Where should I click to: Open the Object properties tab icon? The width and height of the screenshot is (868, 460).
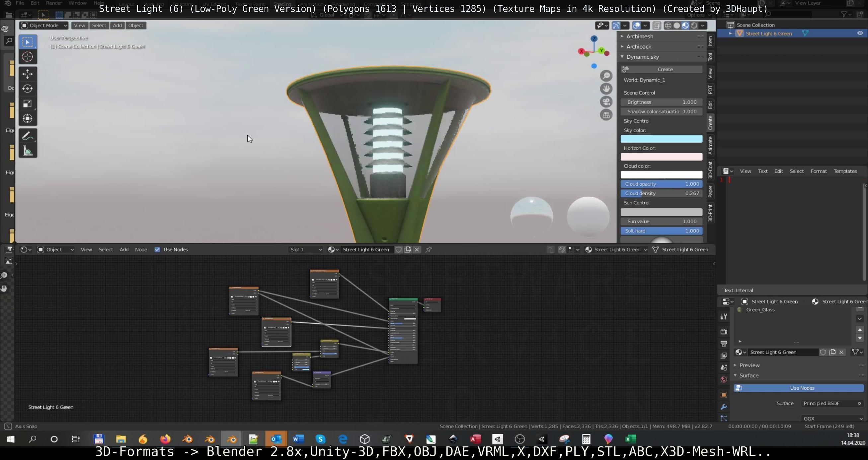pos(724,395)
